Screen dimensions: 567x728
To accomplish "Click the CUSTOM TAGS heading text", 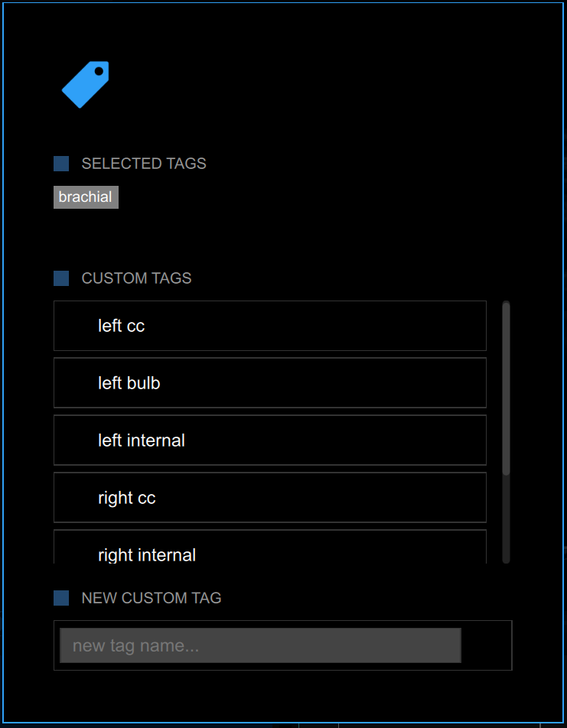I will pos(136,278).
